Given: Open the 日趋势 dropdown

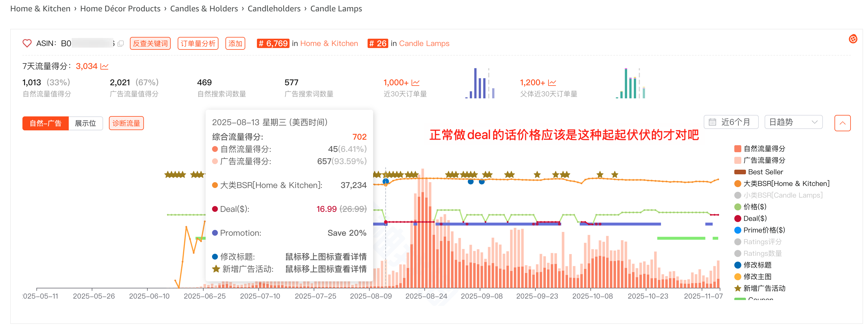Looking at the screenshot, I should [x=793, y=122].
